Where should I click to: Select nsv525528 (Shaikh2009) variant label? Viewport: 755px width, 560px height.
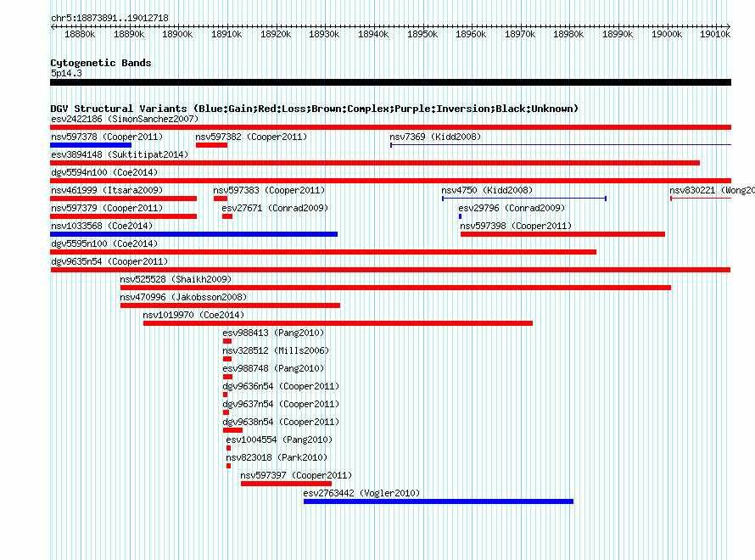176,279
